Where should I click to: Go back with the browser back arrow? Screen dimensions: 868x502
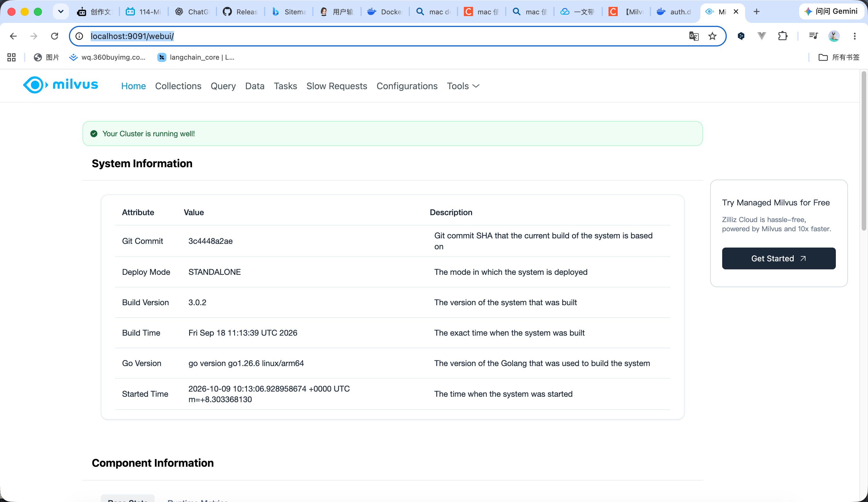coord(13,36)
